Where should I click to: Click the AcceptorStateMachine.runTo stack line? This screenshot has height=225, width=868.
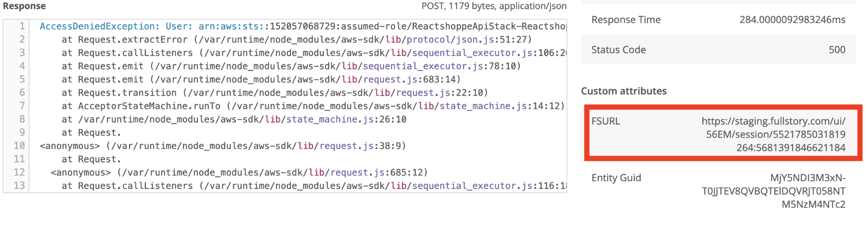(x=313, y=106)
